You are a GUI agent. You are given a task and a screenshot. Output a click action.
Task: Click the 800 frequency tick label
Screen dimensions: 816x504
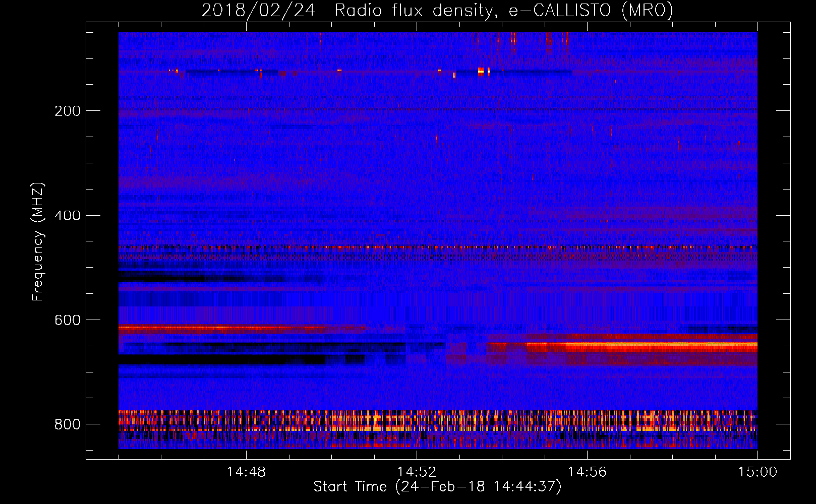click(x=68, y=425)
